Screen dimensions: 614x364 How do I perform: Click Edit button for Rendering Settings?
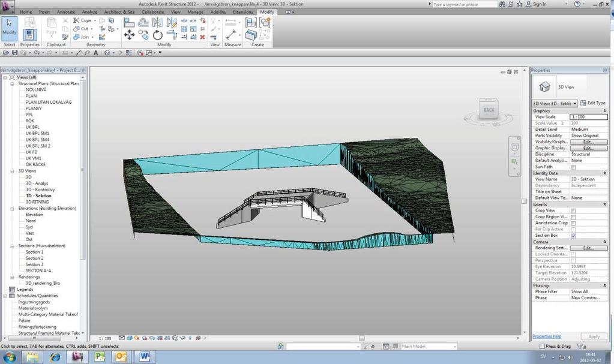tap(589, 248)
